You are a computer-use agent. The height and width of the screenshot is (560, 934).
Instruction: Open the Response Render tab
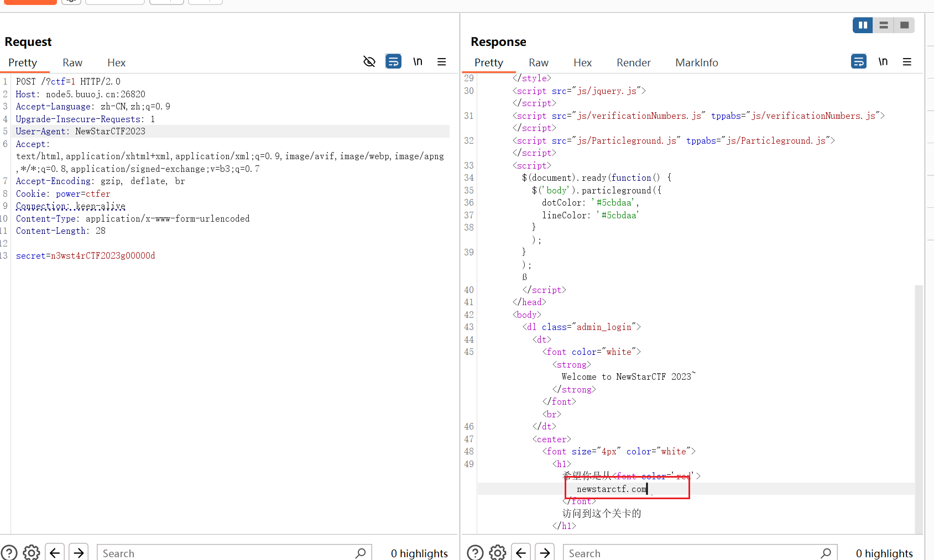tap(634, 62)
